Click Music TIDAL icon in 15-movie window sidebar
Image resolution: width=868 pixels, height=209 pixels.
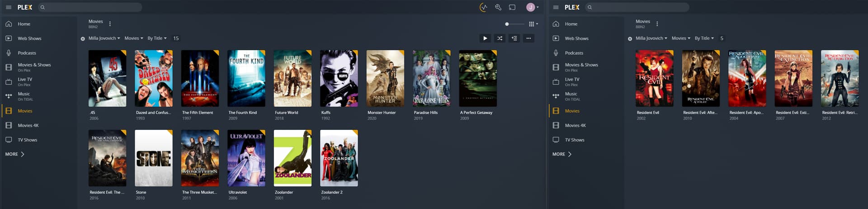click(9, 96)
